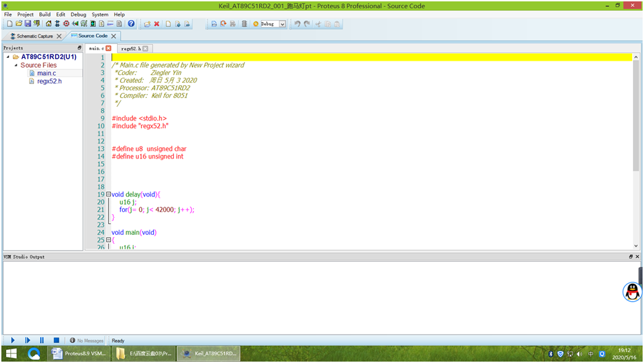Open Proteus8.9 VSM taskbar item
Screen dimensions: 644x363
[79, 353]
